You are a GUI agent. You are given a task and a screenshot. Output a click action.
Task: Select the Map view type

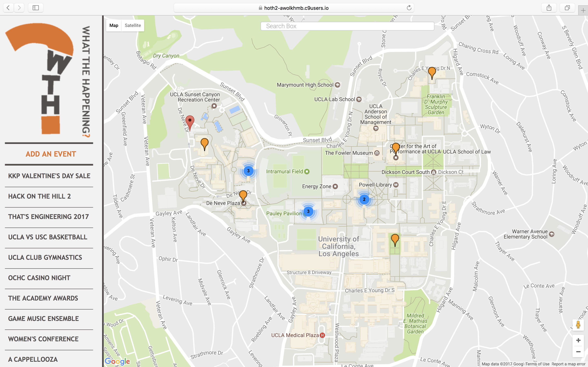click(x=114, y=25)
